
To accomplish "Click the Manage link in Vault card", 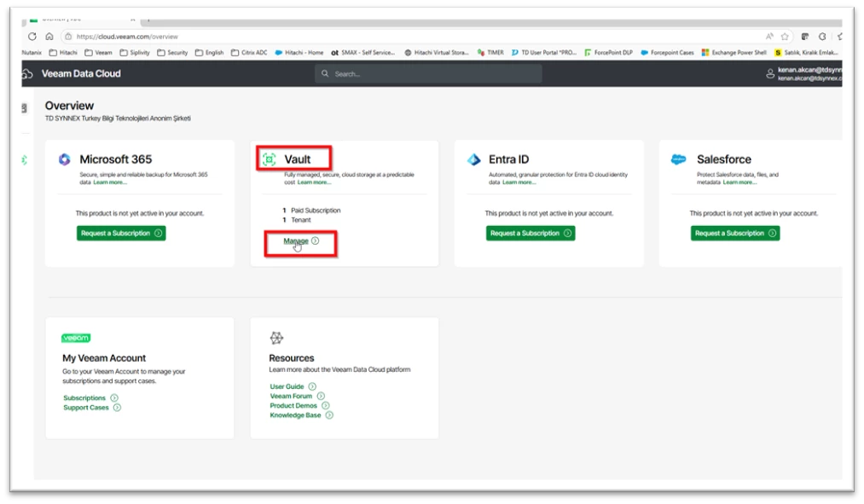I will coord(296,240).
